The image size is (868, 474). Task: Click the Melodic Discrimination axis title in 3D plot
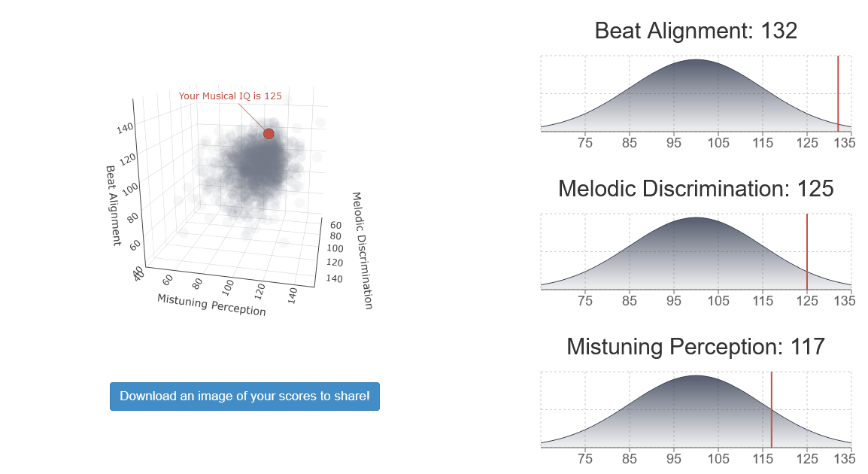pos(363,251)
